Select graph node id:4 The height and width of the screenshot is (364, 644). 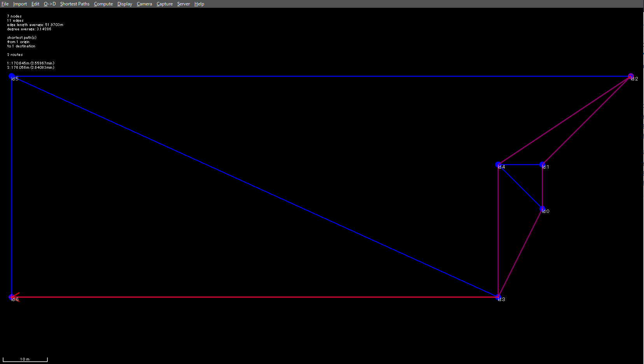tap(498, 165)
